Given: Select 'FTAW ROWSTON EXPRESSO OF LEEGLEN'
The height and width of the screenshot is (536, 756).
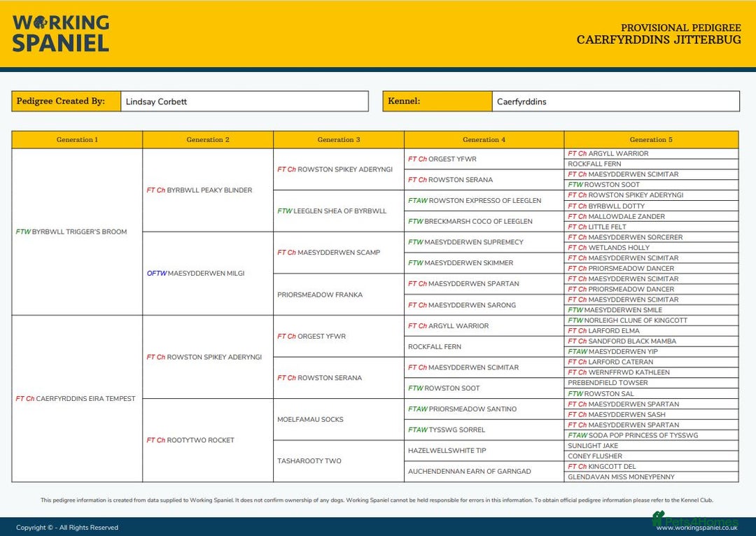Looking at the screenshot, I should click(x=484, y=201).
